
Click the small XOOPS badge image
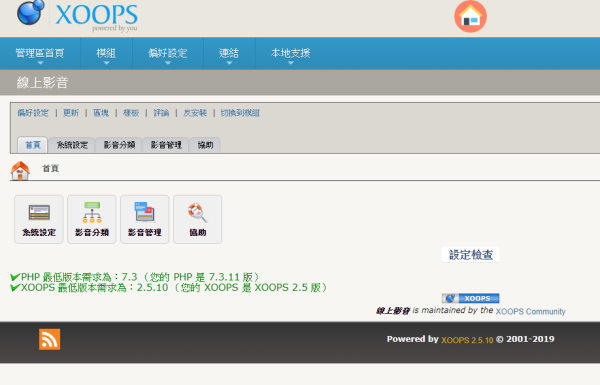471,298
